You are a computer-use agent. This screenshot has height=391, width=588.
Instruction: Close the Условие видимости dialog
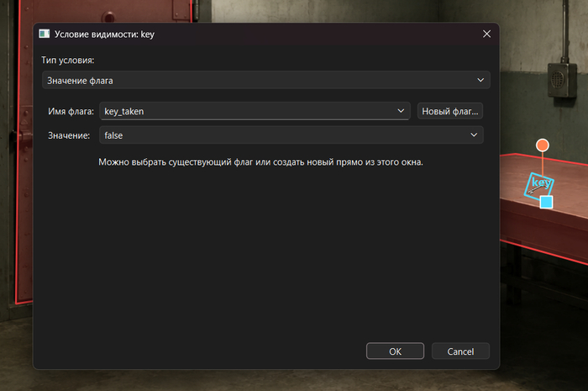click(486, 34)
